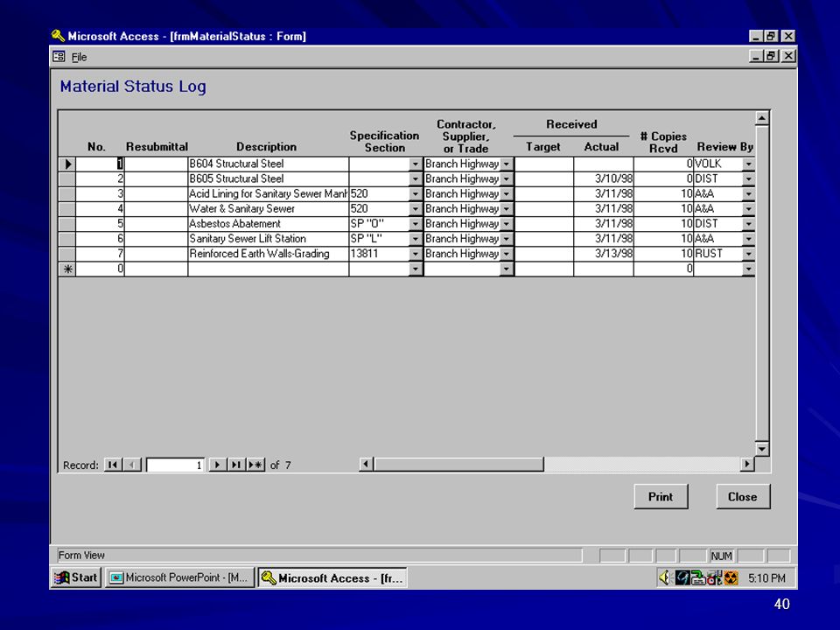840x630 pixels.
Task: Open Contractor dropdown in the empty new row
Action: (x=507, y=269)
